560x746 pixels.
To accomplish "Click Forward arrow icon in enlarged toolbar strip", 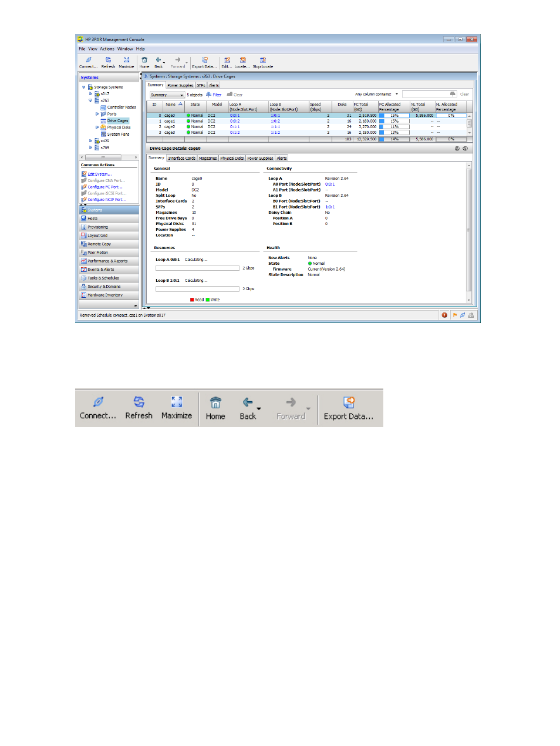I will 291,402.
